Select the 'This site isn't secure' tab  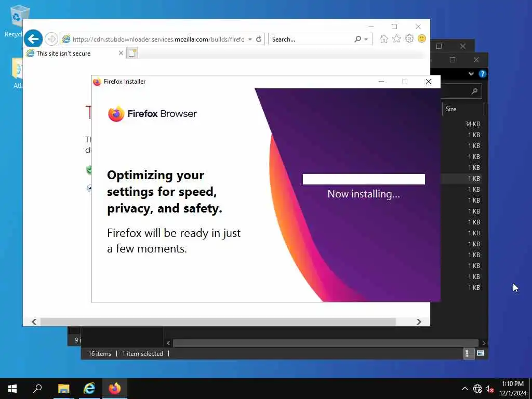tap(75, 54)
